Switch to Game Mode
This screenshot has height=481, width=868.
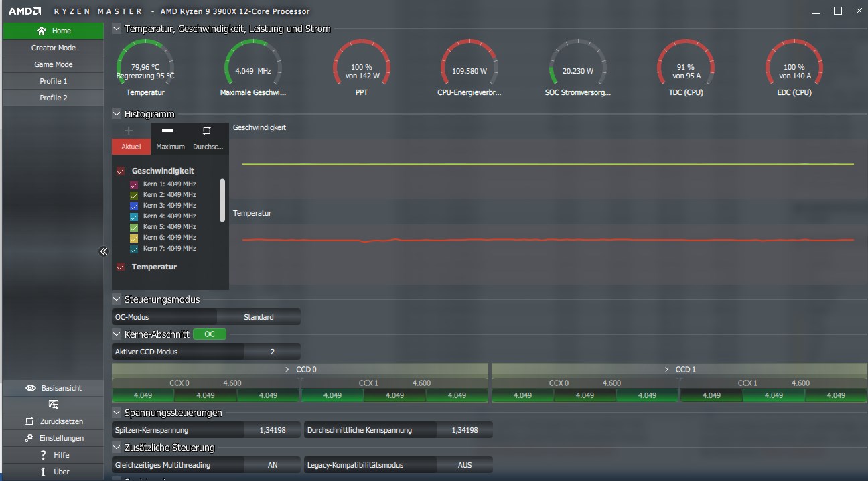coord(54,64)
